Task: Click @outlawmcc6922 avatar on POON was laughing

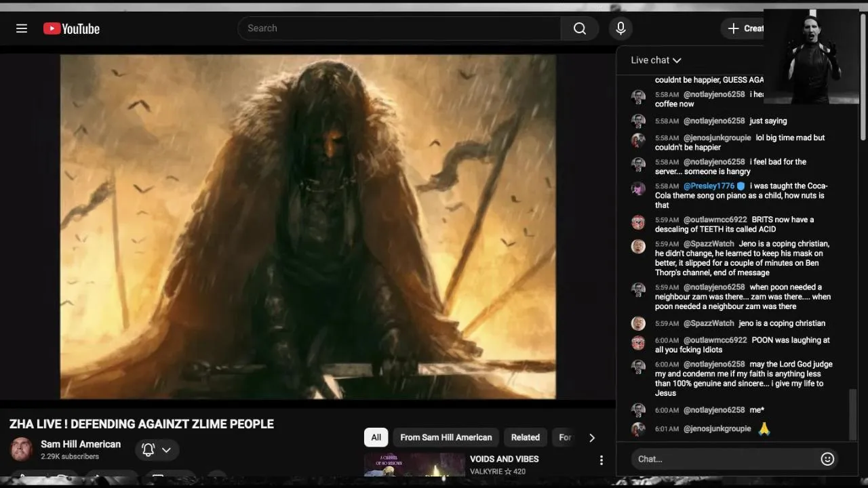Action: pyautogui.click(x=638, y=343)
